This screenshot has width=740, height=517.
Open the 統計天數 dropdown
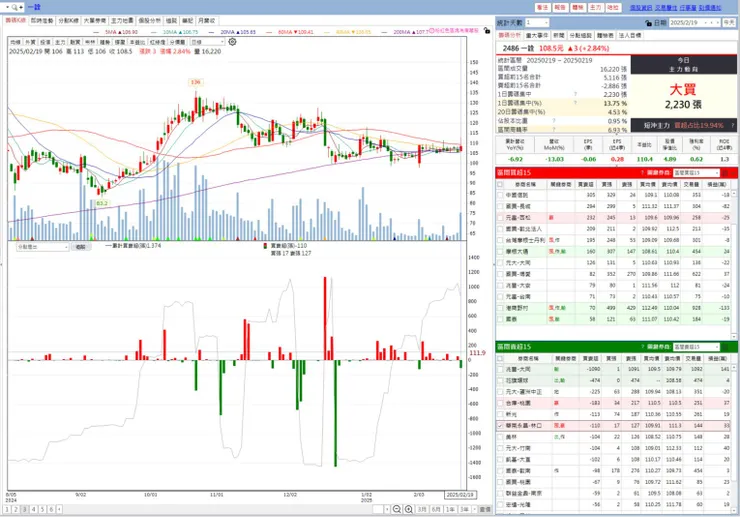pos(537,23)
